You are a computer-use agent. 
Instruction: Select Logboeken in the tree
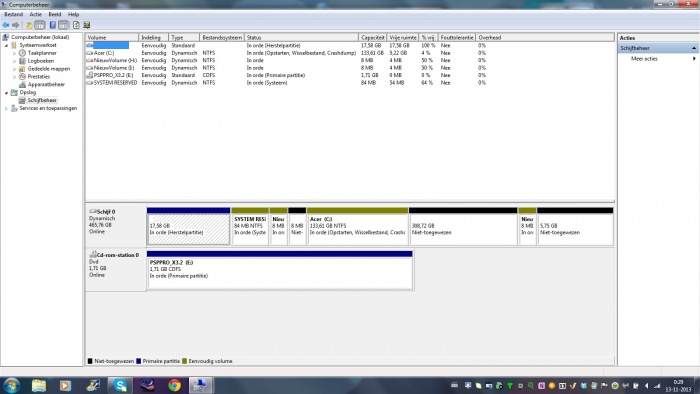coord(41,61)
